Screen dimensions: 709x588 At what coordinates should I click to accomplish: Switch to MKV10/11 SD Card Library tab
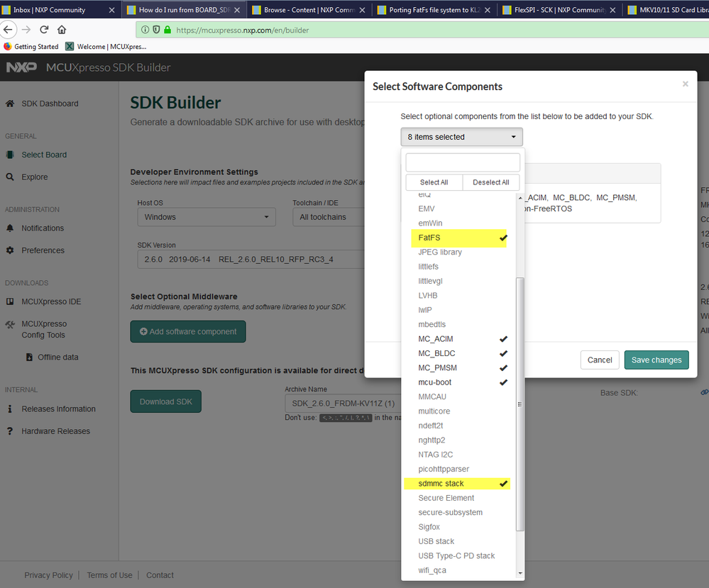click(x=667, y=10)
